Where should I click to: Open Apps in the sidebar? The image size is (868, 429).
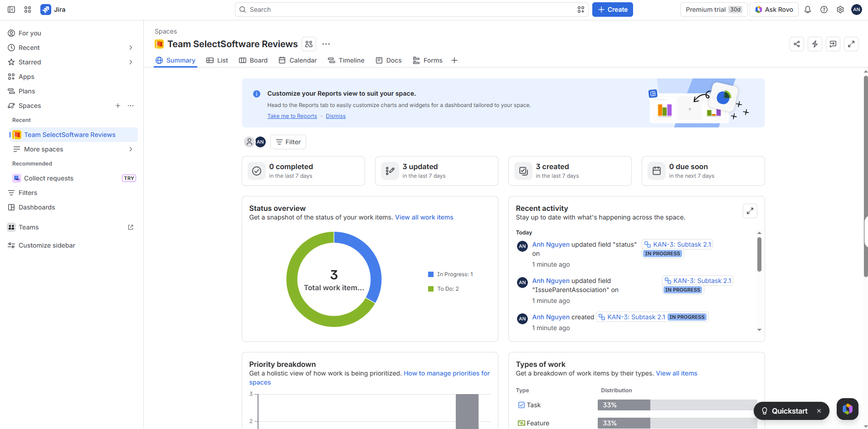tap(73, 77)
